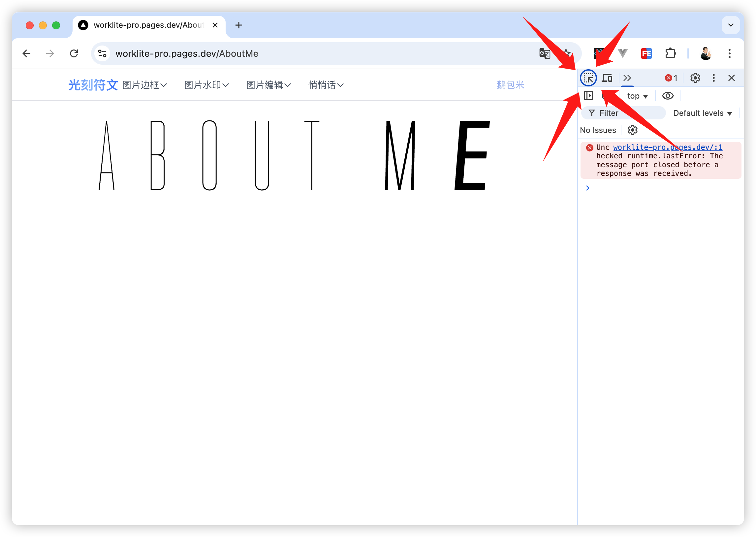Expand the more DevTools tabs chevron
Viewport: 756px width, 537px height.
(x=627, y=78)
